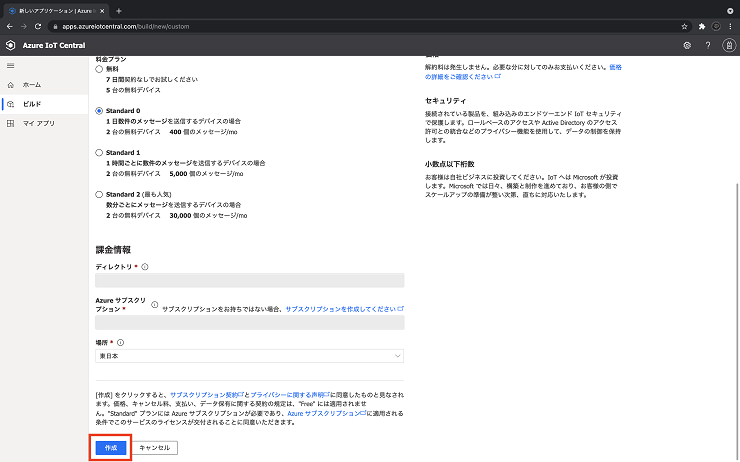The image size is (740, 462).
Task: Click the Azure IoT Central title text
Action: click(54, 45)
